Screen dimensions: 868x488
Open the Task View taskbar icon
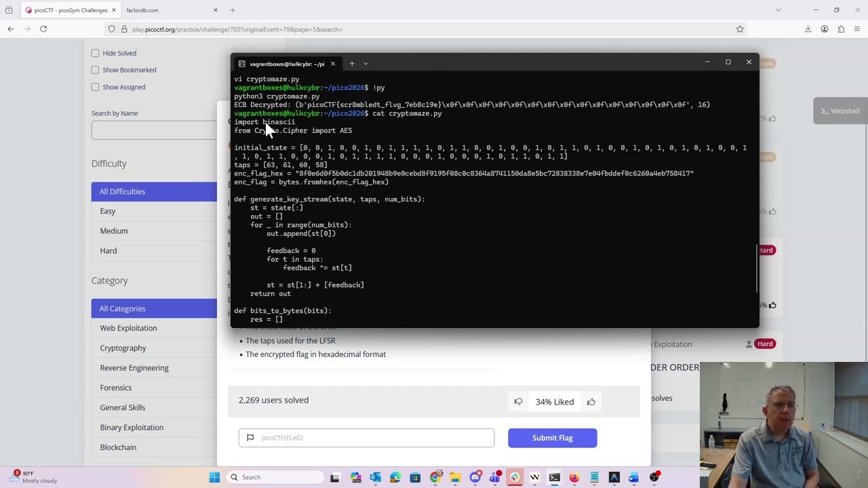click(335, 477)
